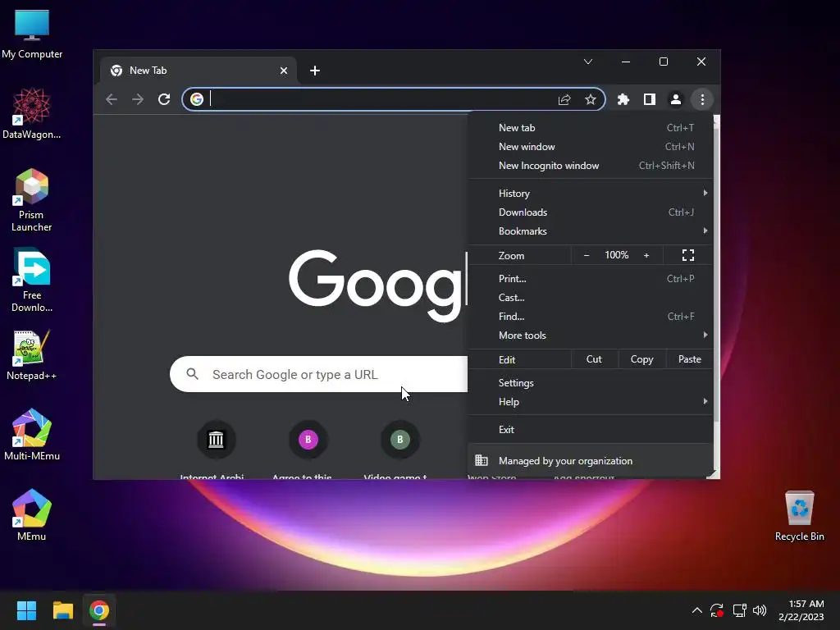
Task: Click the zoom value 100%
Action: 616,255
